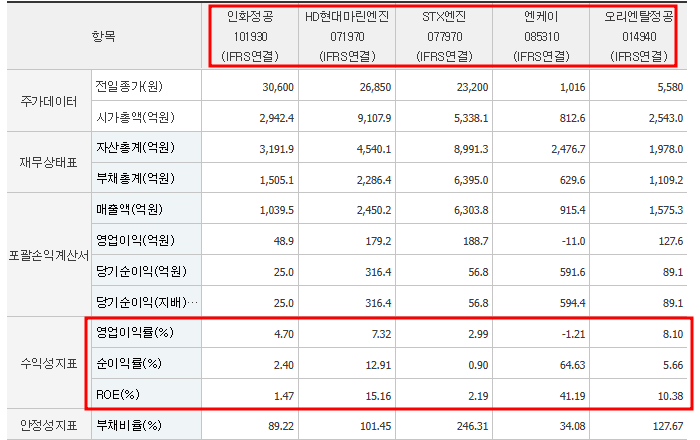Select the 594.4 controlling net income value
Image resolution: width=700 pixels, height=440 pixels.
(572, 303)
